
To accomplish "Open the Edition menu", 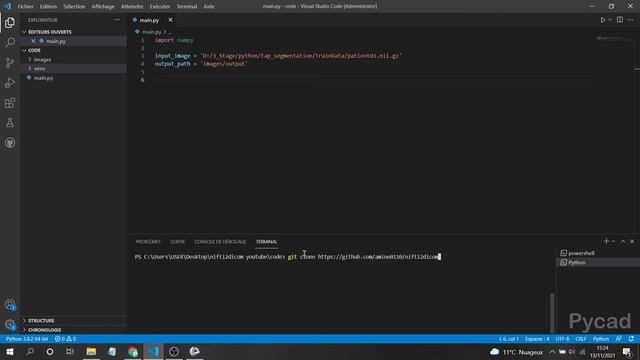I will click(48, 6).
